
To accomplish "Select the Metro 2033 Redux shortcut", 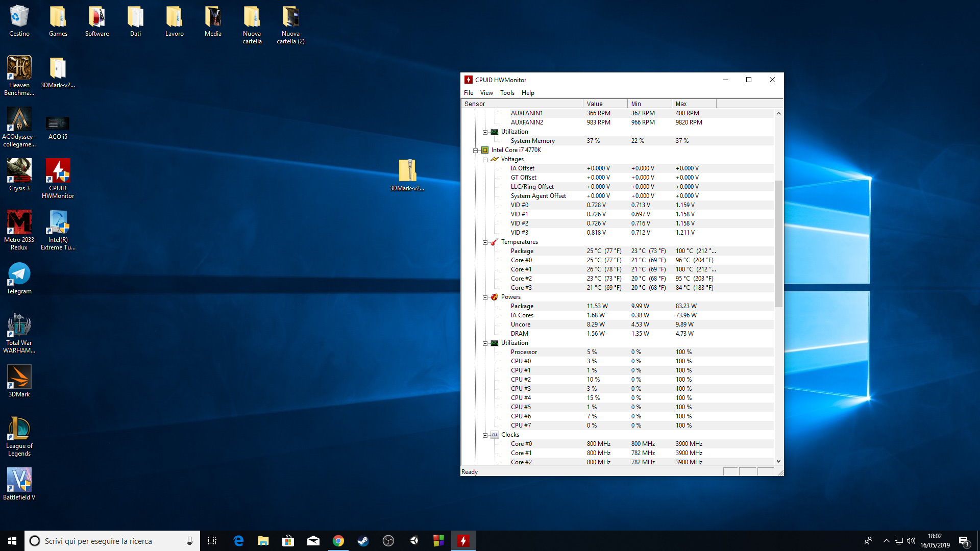I will (x=19, y=230).
